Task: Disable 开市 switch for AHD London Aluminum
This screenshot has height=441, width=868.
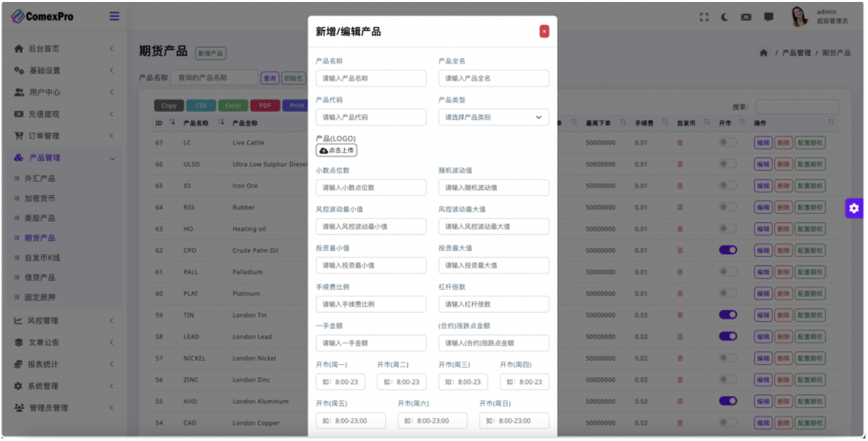Action: (x=728, y=401)
